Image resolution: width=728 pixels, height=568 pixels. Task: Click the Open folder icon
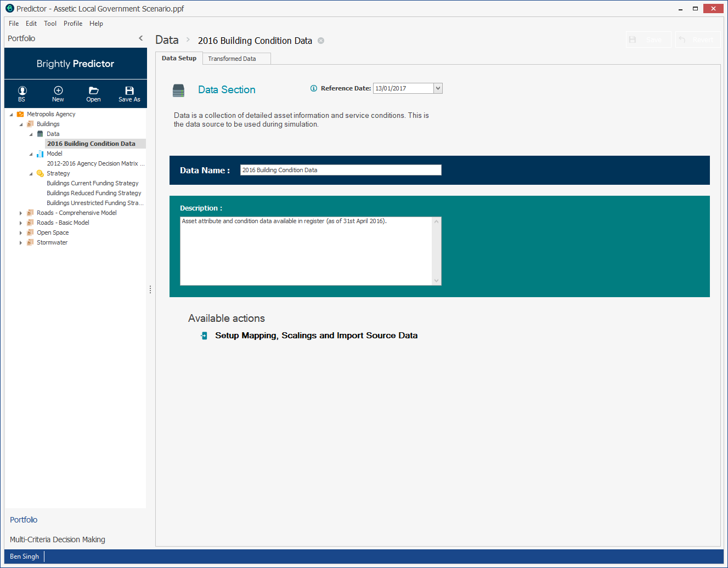94,91
